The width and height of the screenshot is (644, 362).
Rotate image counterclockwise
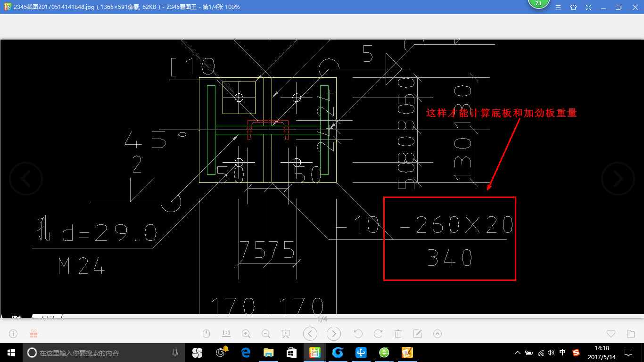click(x=358, y=334)
